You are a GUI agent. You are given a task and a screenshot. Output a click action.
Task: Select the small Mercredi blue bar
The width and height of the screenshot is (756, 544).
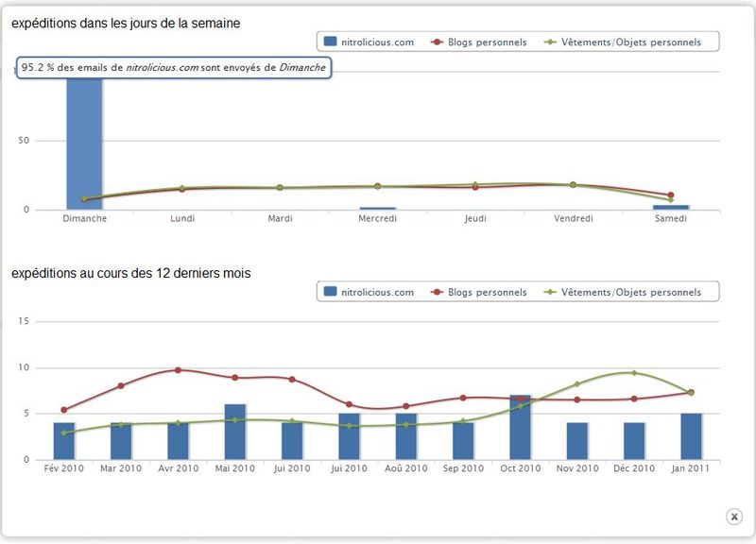coord(377,208)
